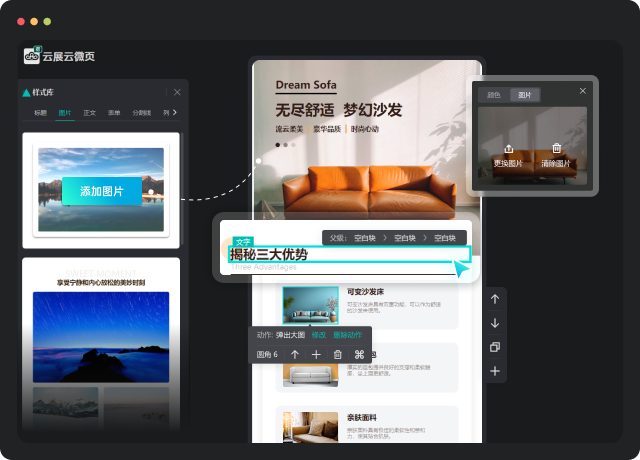Image resolution: width=640 pixels, height=460 pixels.
Task: Click the 更换图片 upload icon
Action: click(x=510, y=149)
